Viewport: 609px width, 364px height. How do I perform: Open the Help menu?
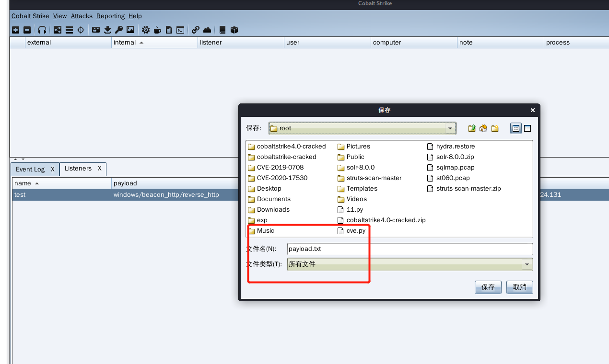pyautogui.click(x=135, y=16)
